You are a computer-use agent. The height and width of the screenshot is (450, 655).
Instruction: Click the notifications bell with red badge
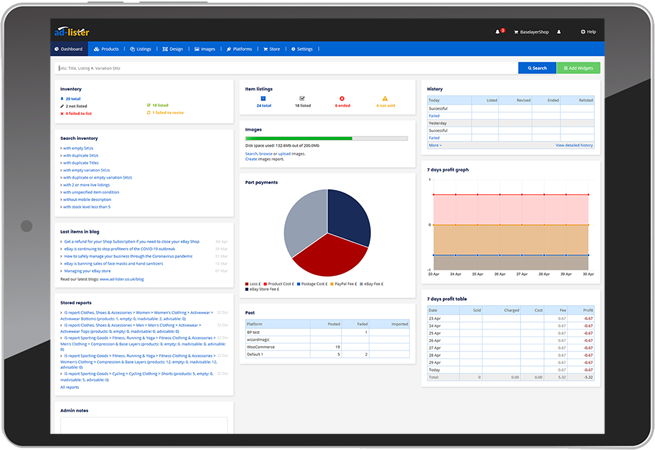point(499,32)
